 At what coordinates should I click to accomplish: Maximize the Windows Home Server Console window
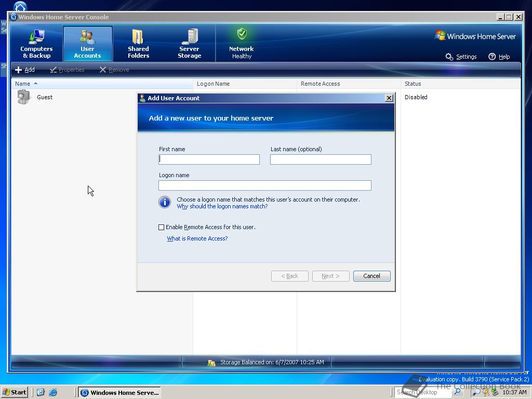tap(509, 17)
